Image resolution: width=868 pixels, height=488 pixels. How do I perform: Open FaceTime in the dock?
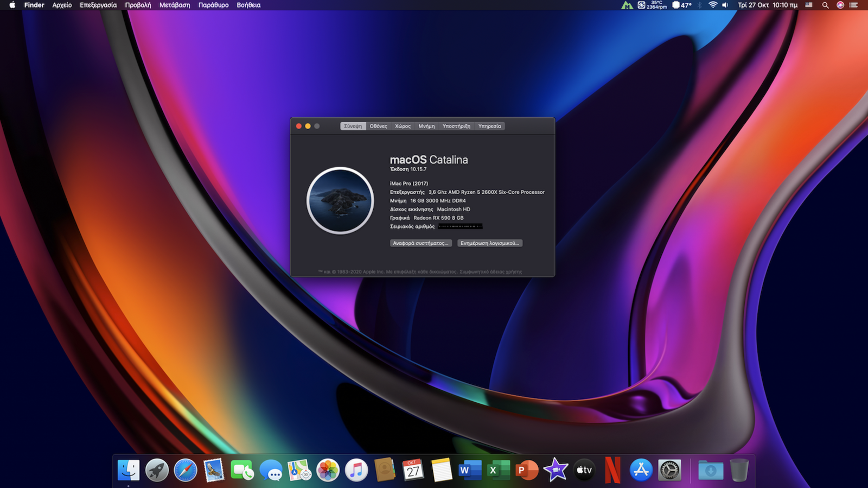point(242,470)
